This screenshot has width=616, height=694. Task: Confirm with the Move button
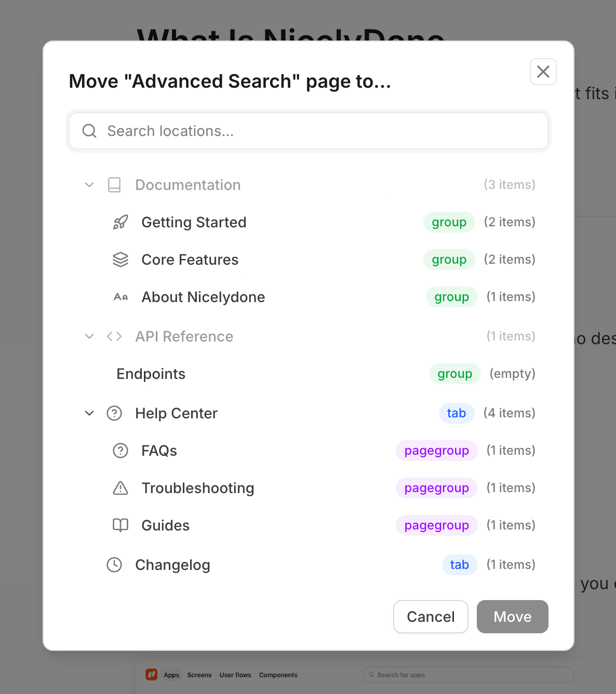pos(512,617)
